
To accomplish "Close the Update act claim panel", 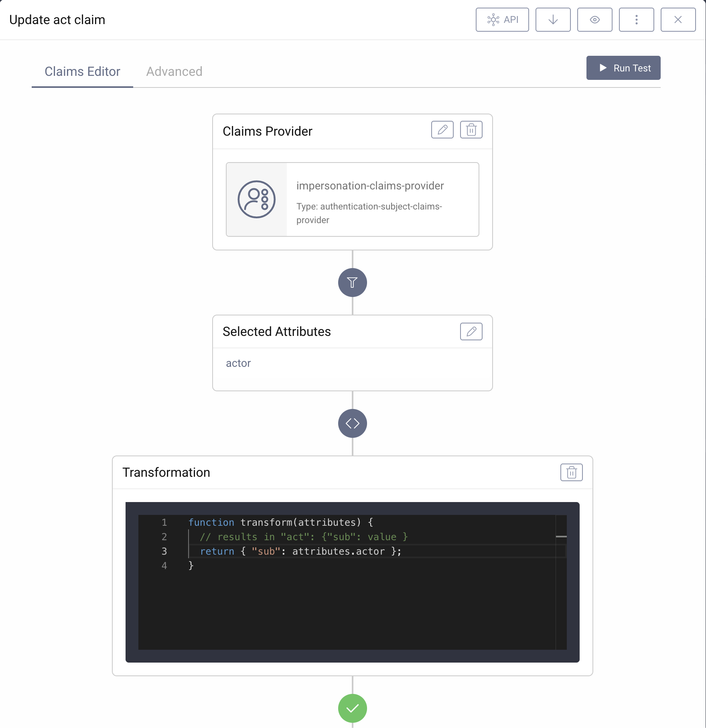I will [x=678, y=20].
